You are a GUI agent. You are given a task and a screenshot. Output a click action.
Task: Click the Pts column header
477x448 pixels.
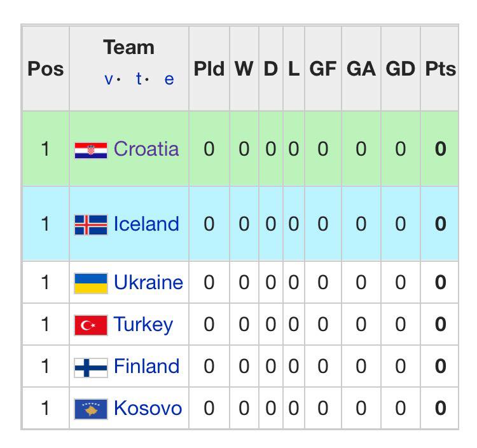[441, 69]
